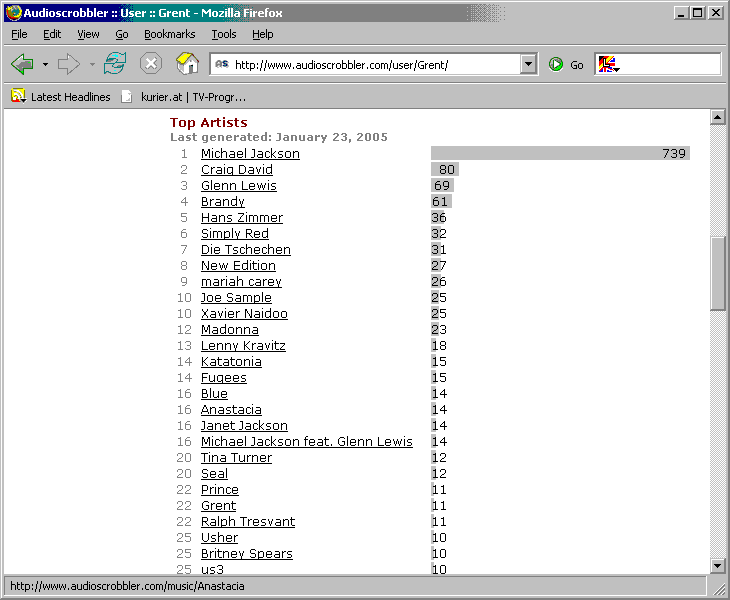
Task: Click the Stop loading icon
Action: (x=150, y=64)
